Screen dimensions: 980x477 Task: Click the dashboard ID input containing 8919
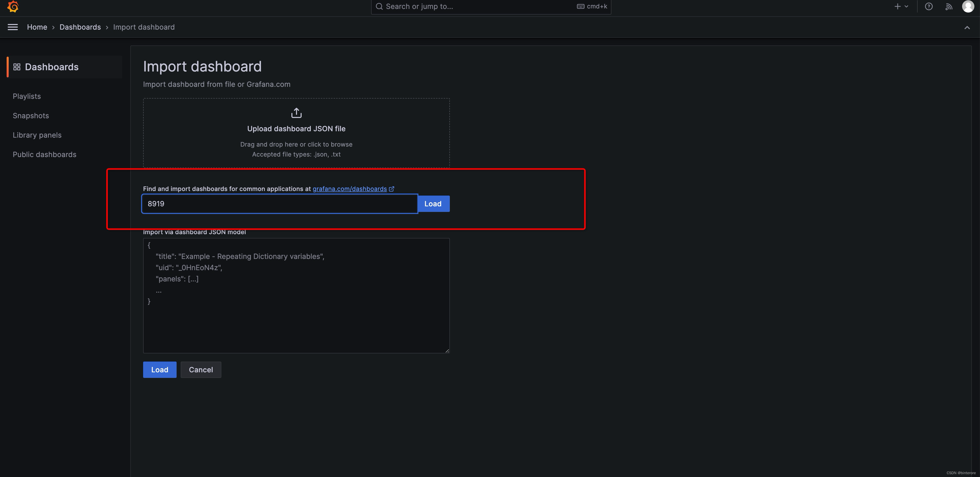point(280,204)
